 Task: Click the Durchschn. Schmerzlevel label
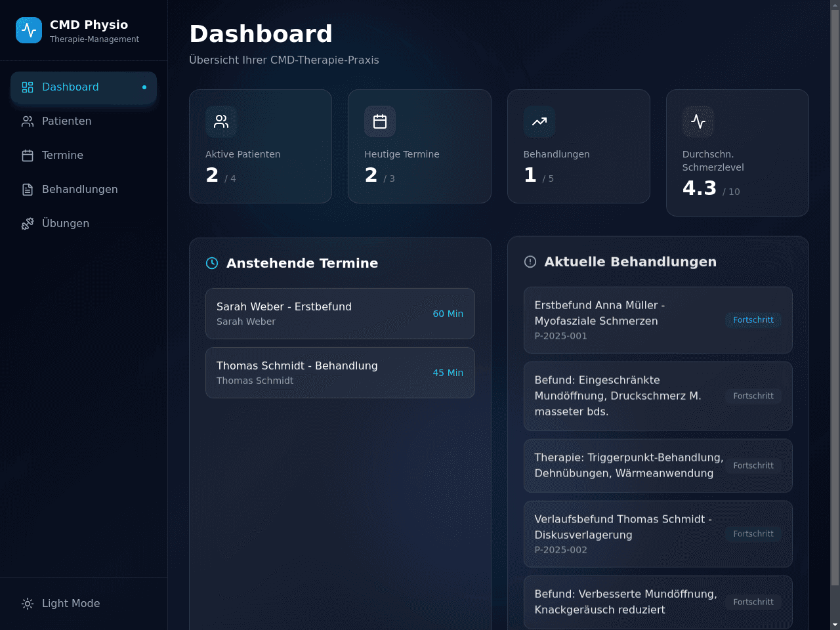coord(713,161)
